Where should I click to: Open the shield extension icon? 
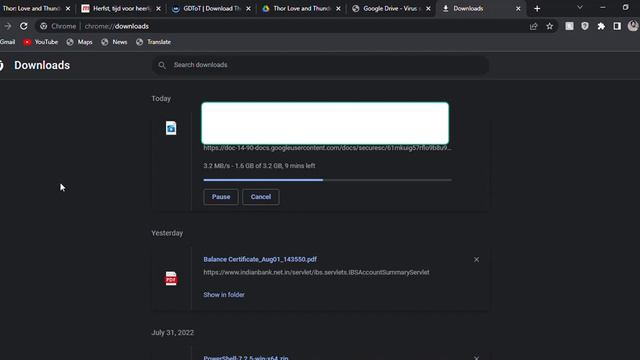585,26
